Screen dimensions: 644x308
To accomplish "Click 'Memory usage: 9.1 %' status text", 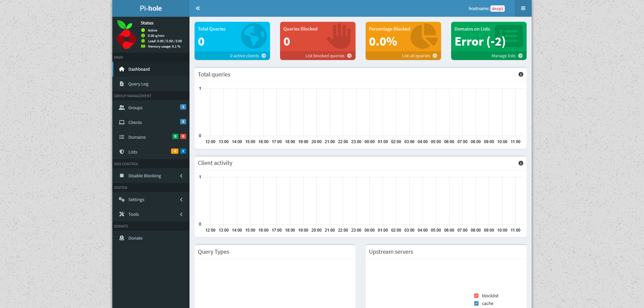I will click(164, 47).
